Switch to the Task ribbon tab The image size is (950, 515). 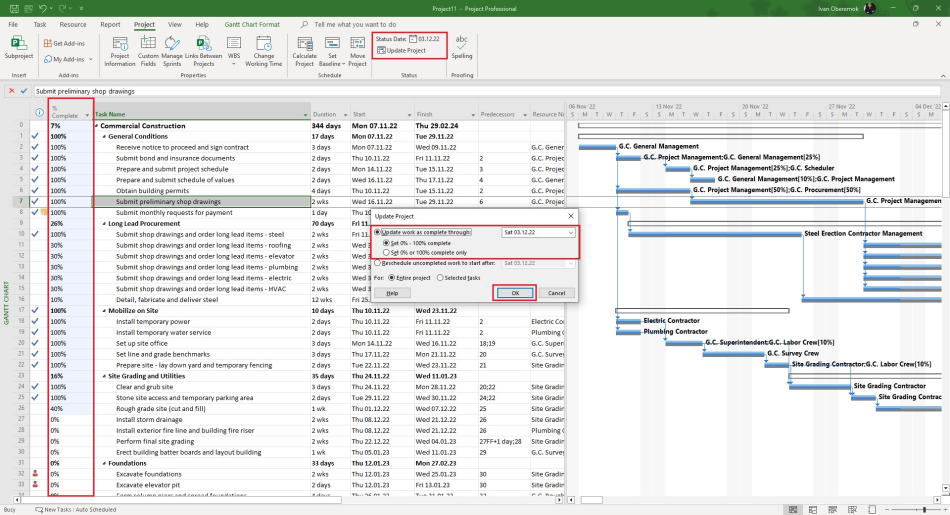[40, 24]
